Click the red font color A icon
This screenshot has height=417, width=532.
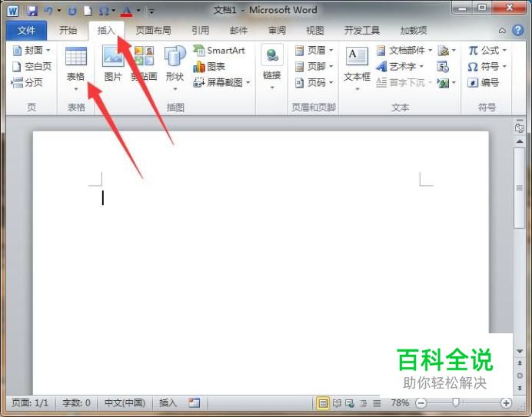(127, 12)
